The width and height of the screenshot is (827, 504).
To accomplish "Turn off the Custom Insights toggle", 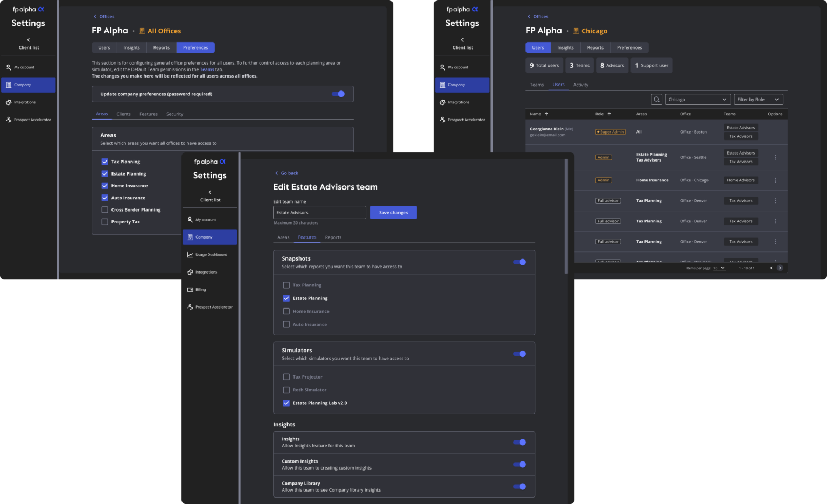I will point(519,464).
